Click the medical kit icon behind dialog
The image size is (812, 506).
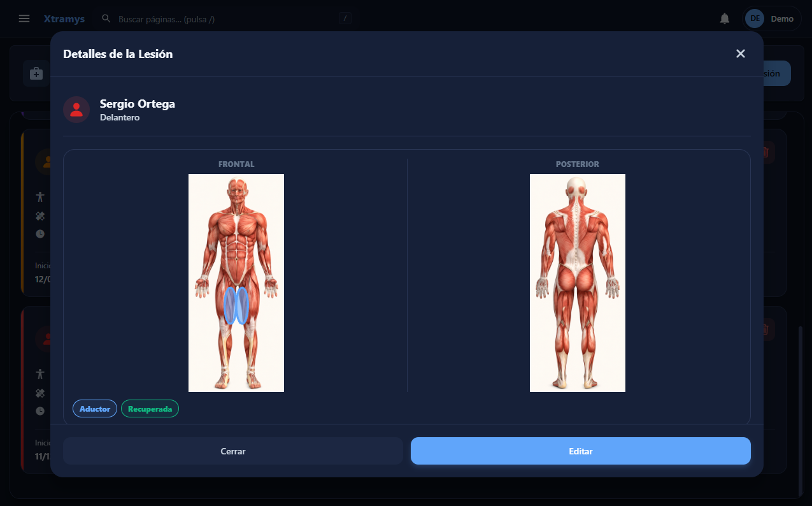[36, 73]
